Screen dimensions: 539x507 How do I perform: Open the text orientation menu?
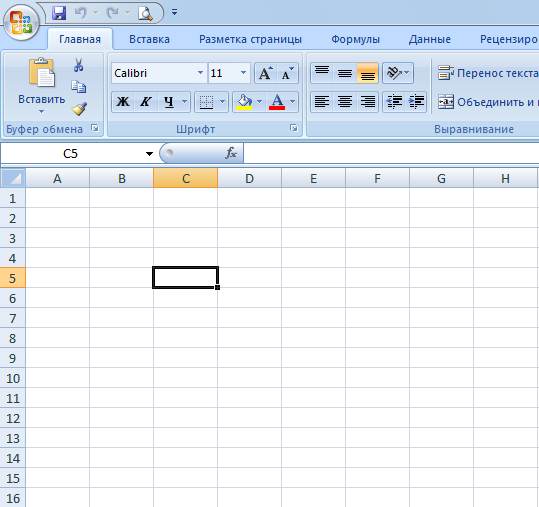click(x=398, y=73)
